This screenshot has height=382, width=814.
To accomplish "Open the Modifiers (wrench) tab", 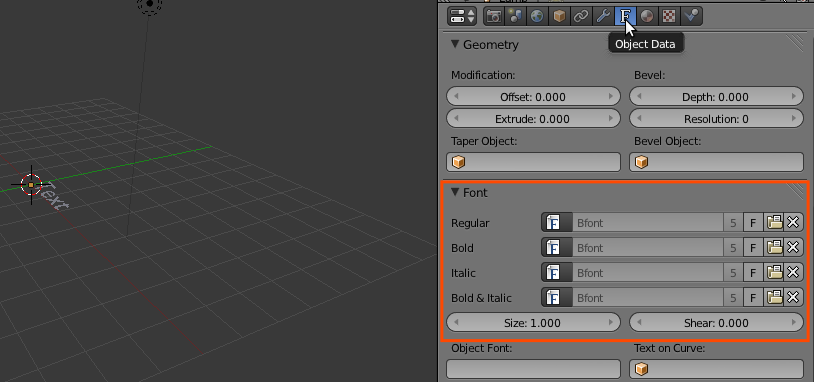I will point(603,16).
